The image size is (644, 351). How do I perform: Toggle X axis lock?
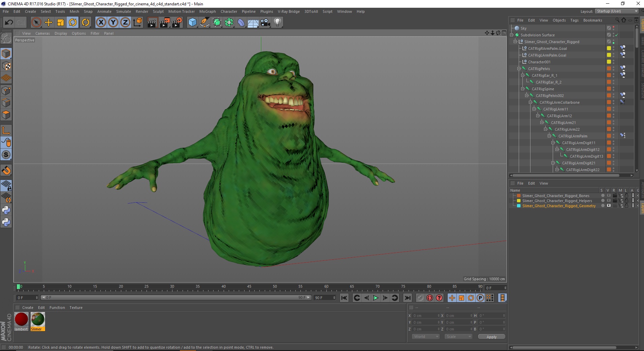[101, 23]
